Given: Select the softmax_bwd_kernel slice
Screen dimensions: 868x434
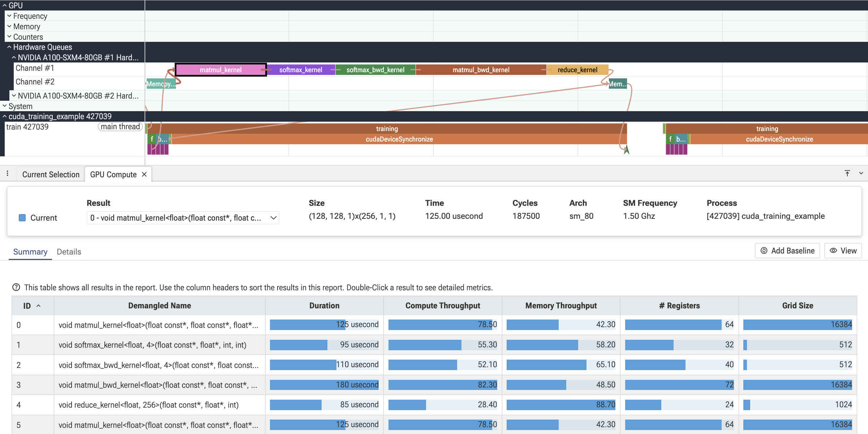Looking at the screenshot, I should tap(375, 70).
